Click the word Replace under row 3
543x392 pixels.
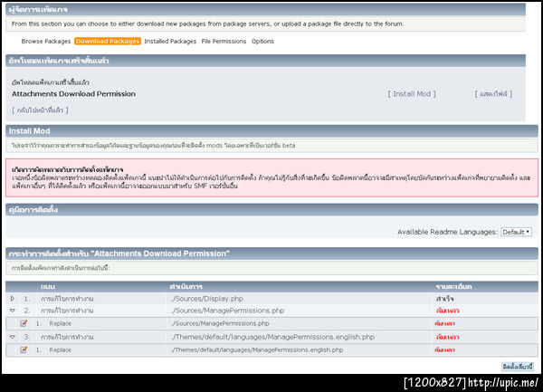pos(61,349)
